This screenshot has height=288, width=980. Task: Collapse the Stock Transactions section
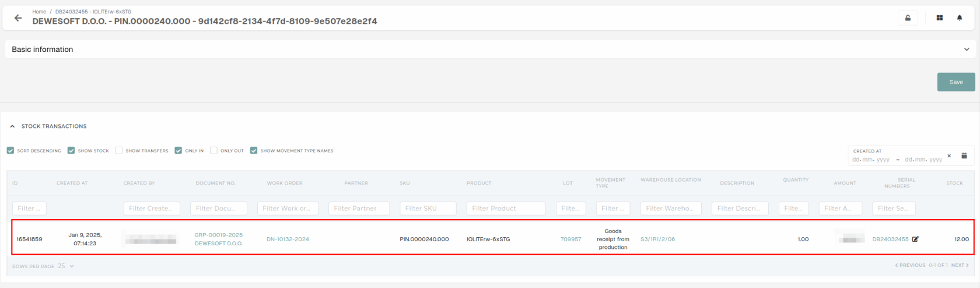12,126
